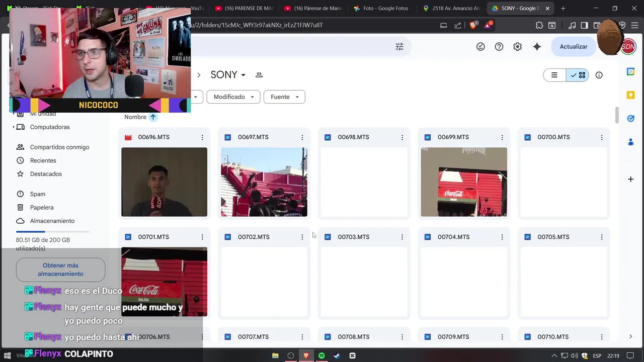Open more actions for 00696.MTS
Image resolution: width=644 pixels, height=362 pixels.
[202, 137]
